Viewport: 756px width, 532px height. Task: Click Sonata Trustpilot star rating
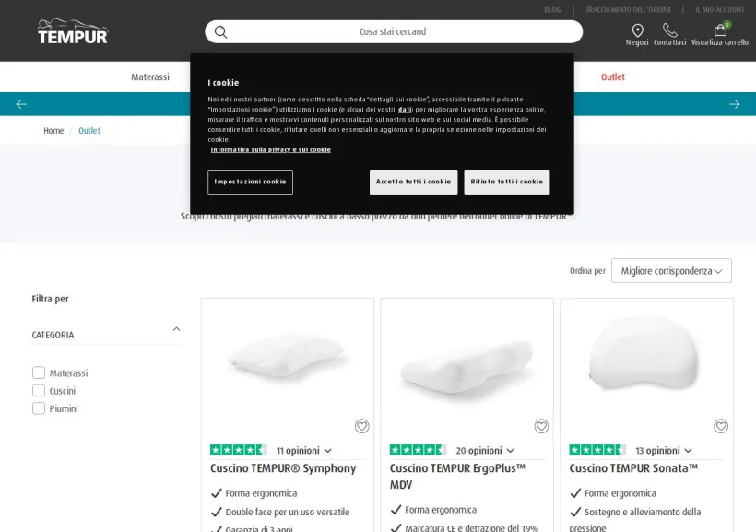tap(597, 450)
